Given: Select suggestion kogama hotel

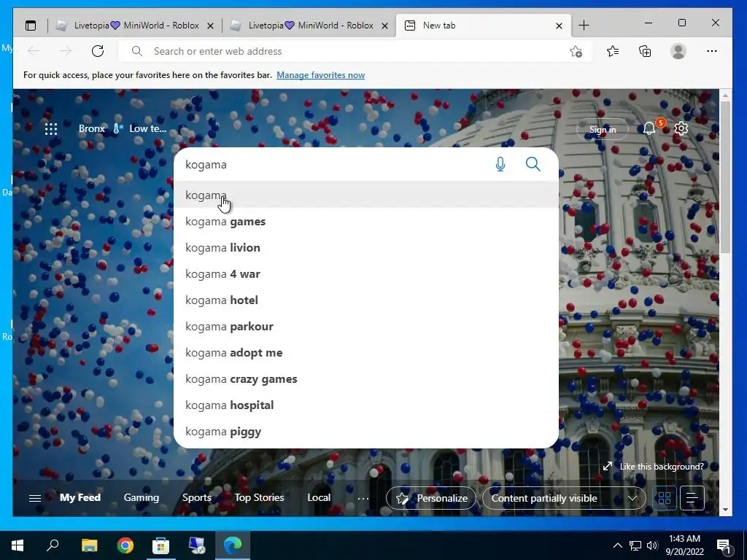Looking at the screenshot, I should click(x=366, y=300).
